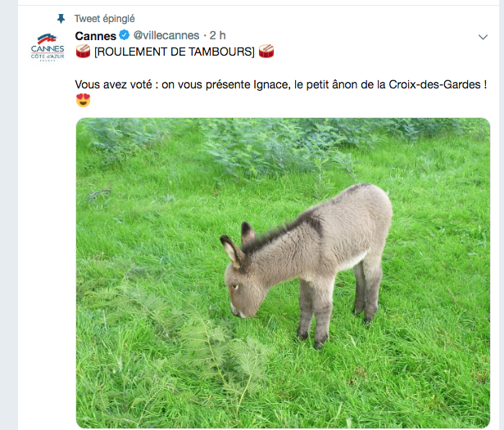Open the Cannes account name link
504x430 pixels.
[95, 36]
